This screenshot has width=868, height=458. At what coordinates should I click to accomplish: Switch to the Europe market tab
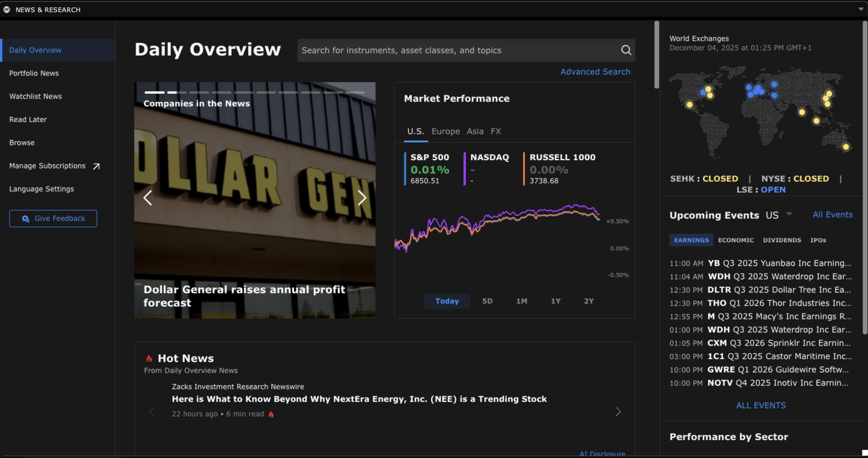coord(445,132)
